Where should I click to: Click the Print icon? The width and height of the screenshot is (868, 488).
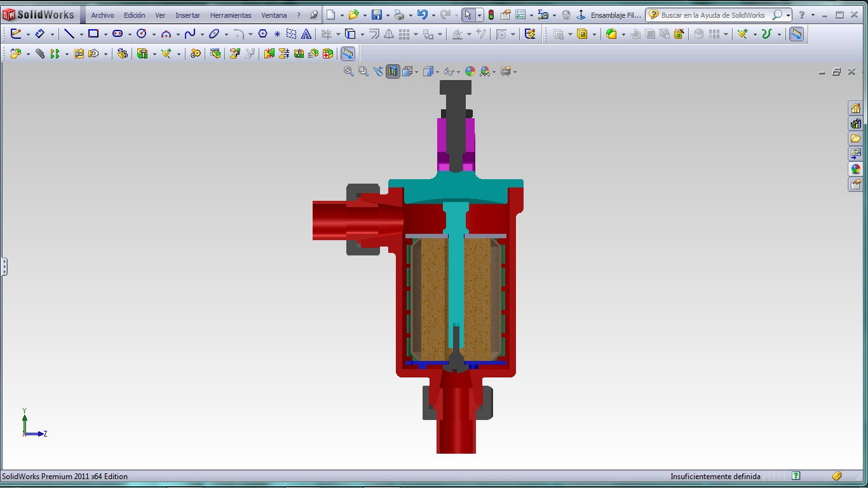(x=398, y=15)
